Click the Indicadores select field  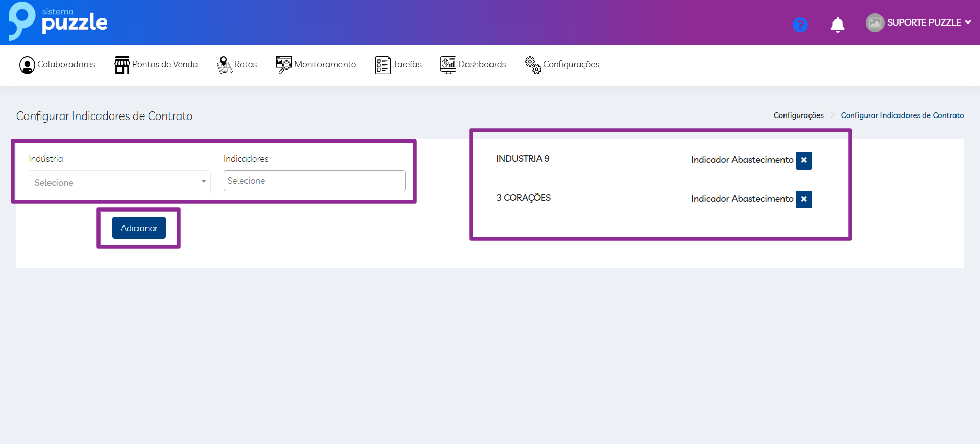pos(314,181)
